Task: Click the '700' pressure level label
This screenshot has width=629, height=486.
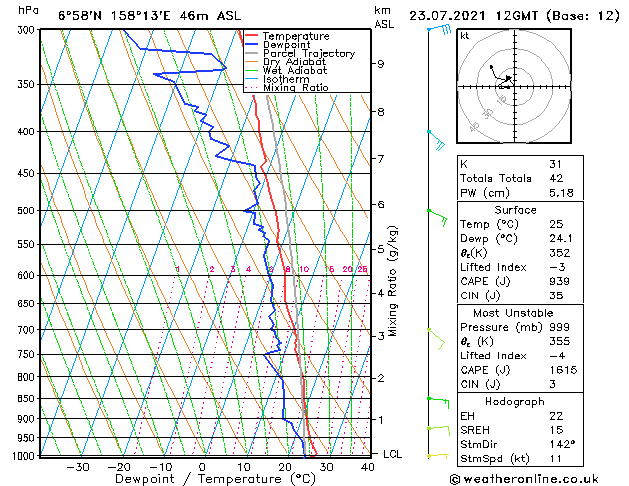Action: pyautogui.click(x=26, y=330)
